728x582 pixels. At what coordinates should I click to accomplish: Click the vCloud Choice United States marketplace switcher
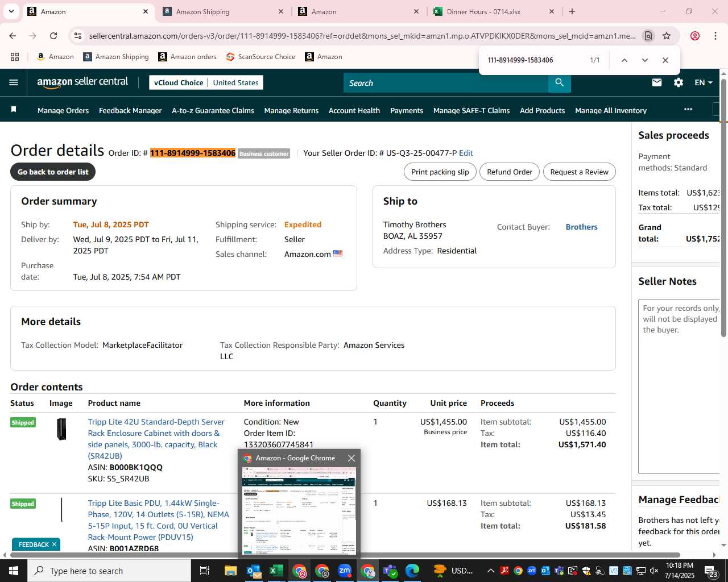(206, 82)
